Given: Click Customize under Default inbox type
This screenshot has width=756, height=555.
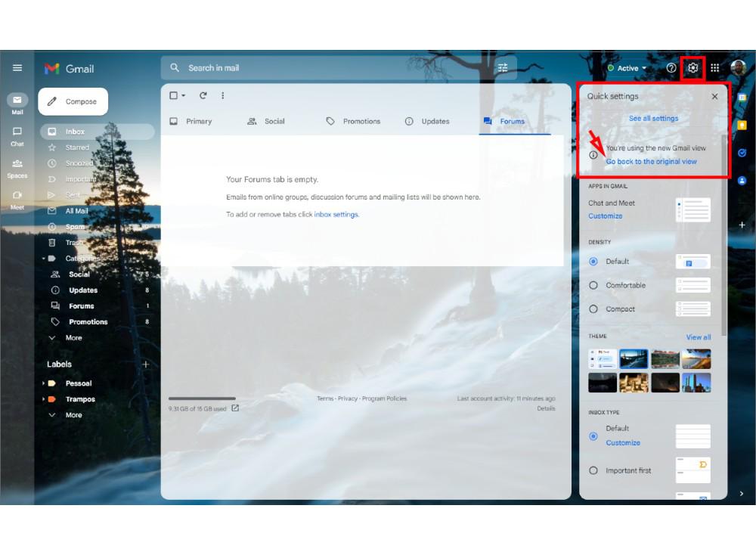Looking at the screenshot, I should point(623,442).
